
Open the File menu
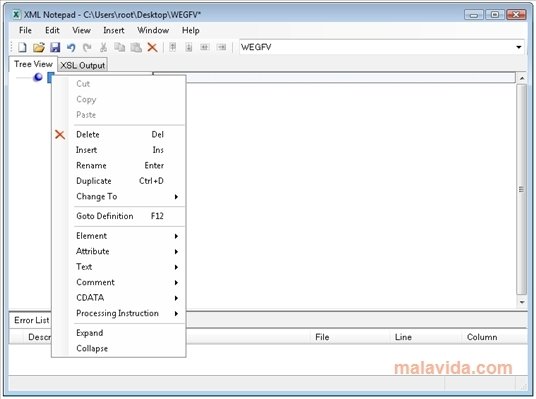tap(25, 30)
